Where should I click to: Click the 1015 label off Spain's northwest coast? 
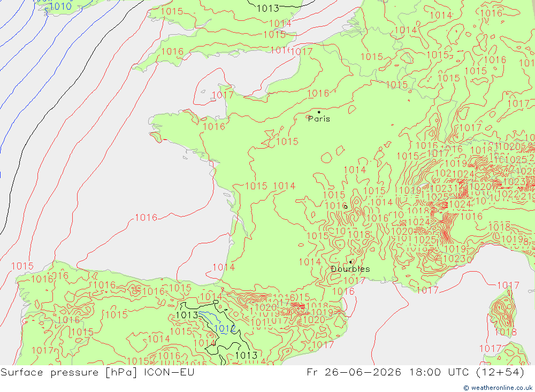point(22,266)
